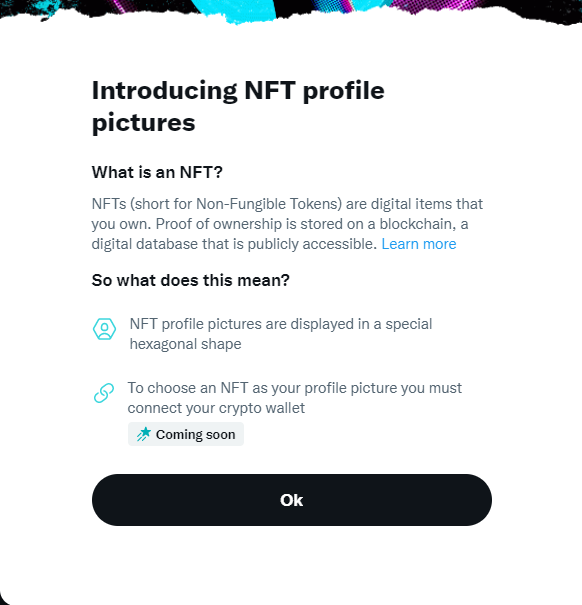Click the word pictures in the title's second line
Image resolution: width=582 pixels, height=605 pixels.
[x=144, y=123]
